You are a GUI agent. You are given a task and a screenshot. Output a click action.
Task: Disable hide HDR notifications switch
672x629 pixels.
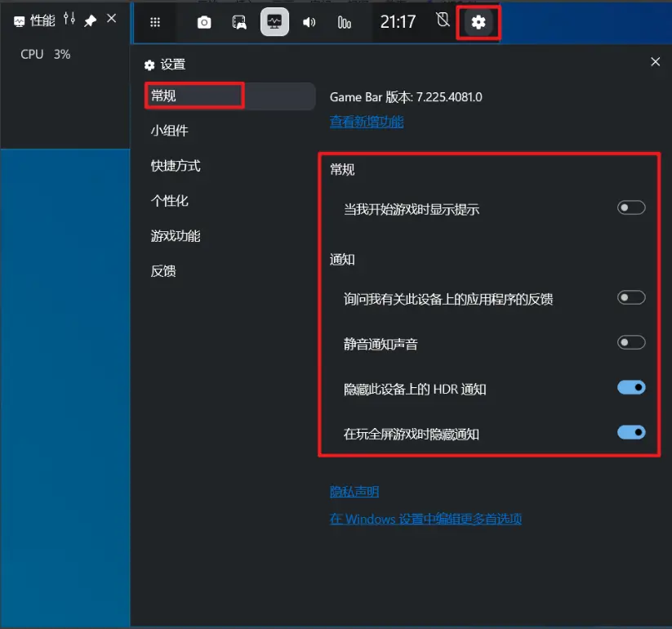pos(631,387)
